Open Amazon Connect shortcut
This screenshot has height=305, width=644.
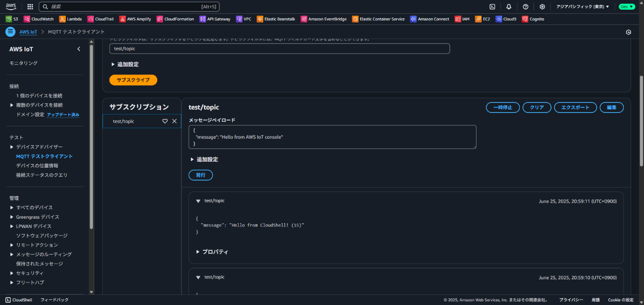pos(430,19)
